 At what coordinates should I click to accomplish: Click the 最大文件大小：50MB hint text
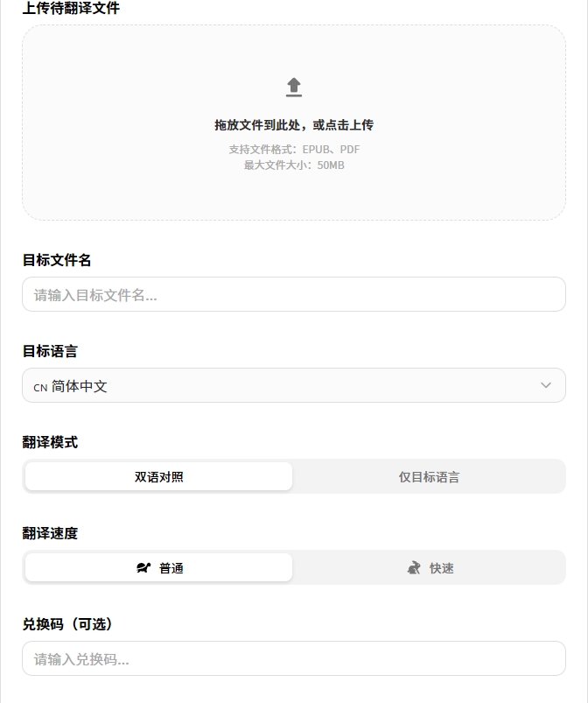(x=294, y=165)
